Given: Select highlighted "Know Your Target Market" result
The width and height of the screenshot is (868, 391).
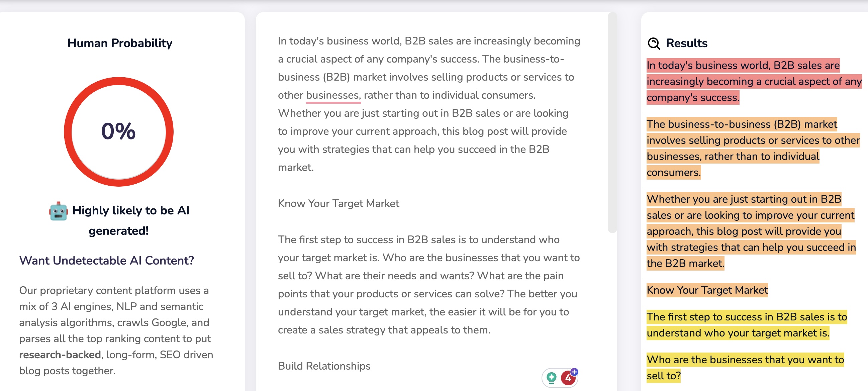Looking at the screenshot, I should pos(707,290).
